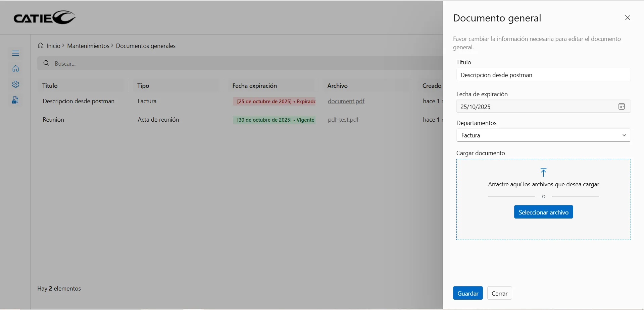Click the search magnifier icon
Viewport: 644px width, 310px height.
pos(47,63)
